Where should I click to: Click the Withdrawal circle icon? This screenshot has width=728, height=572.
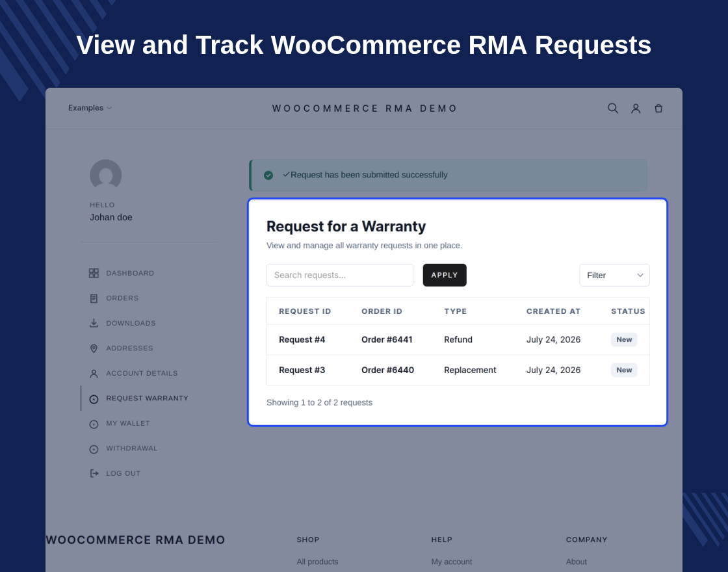(94, 449)
